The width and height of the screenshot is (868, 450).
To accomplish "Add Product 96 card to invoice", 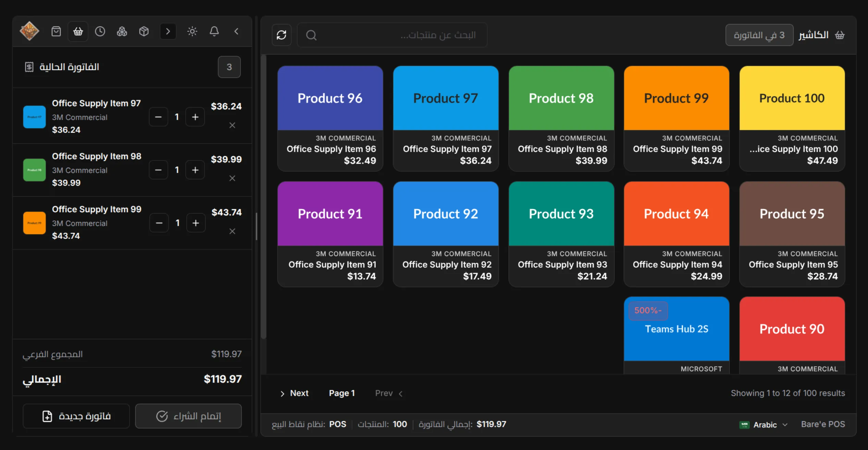I will 330,119.
